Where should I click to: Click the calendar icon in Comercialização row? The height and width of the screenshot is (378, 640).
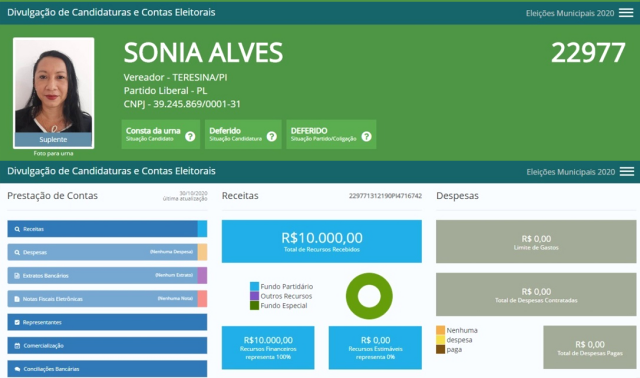(17, 346)
